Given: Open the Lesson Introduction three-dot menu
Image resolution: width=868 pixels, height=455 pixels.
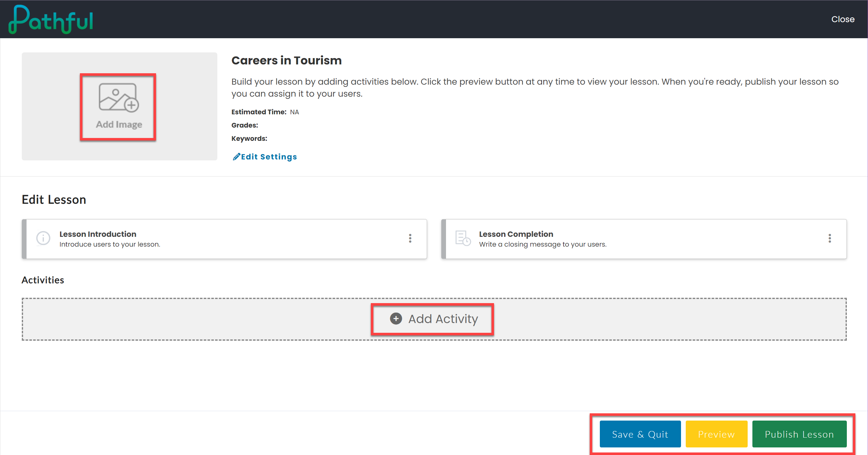Looking at the screenshot, I should [x=410, y=238].
